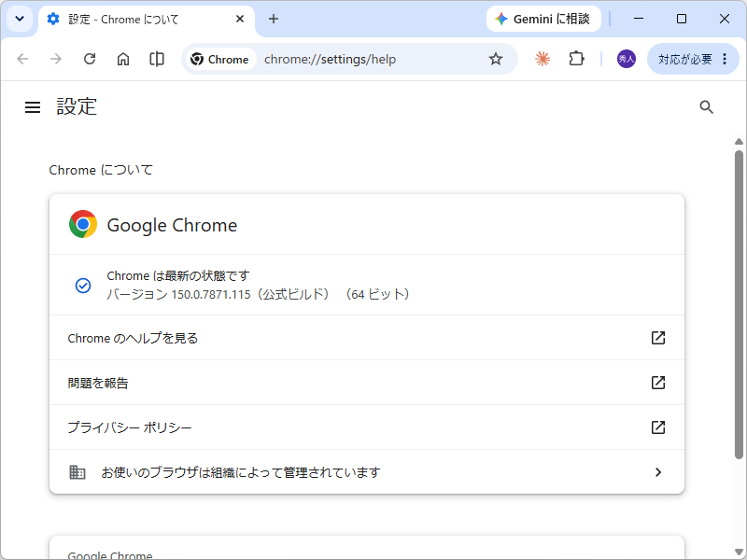Click the Google Chrome logo

coord(83,224)
